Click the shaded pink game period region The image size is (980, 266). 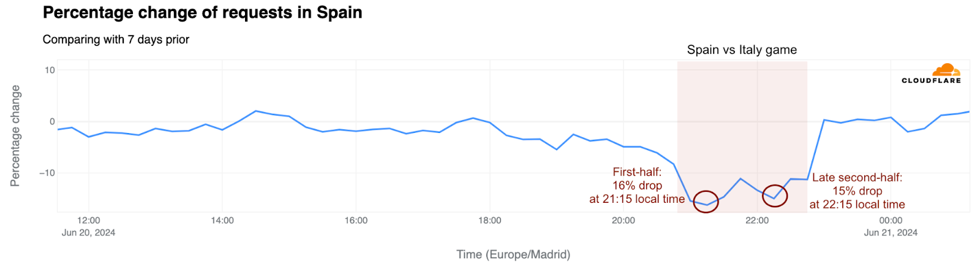pos(742,137)
